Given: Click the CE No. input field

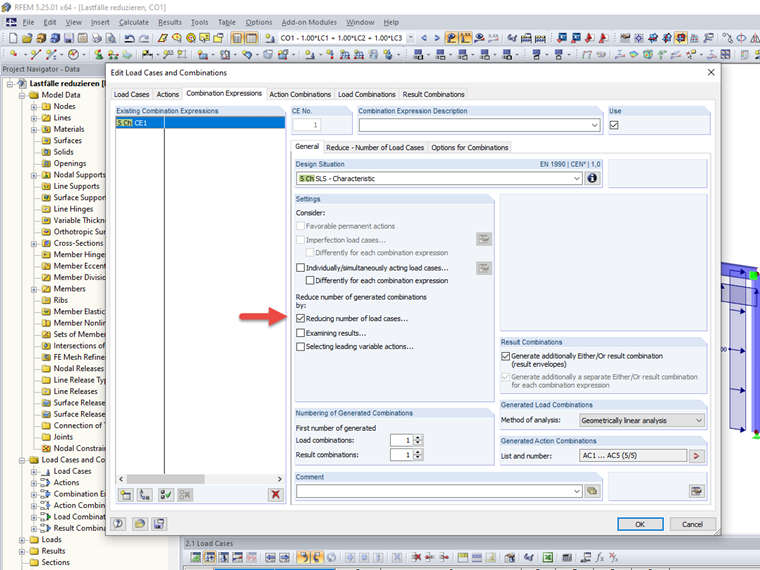Looking at the screenshot, I should [x=307, y=125].
